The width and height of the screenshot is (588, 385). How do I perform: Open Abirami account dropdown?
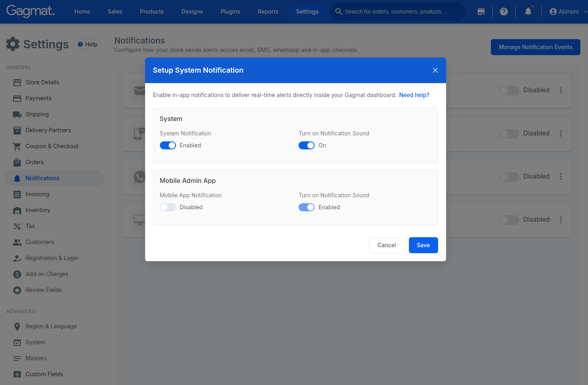[x=568, y=12]
